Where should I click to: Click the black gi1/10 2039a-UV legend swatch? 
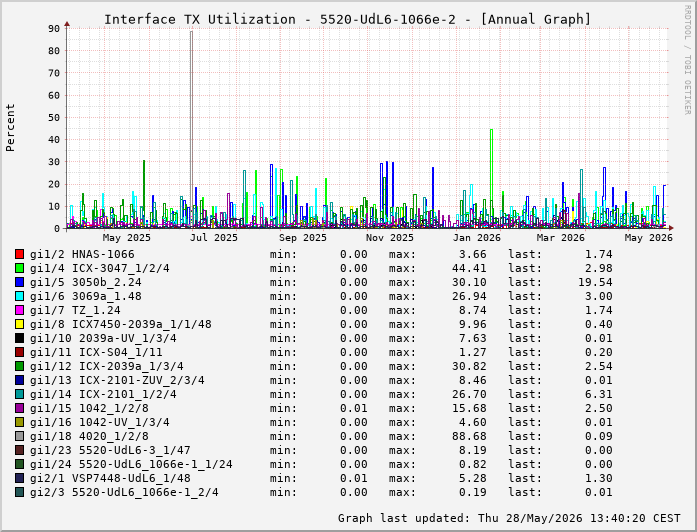19,338
